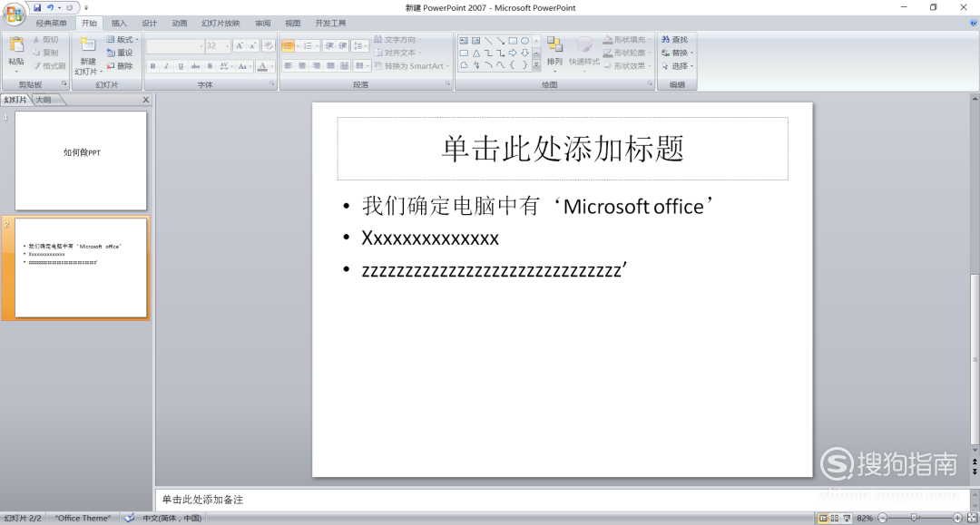Open the 视图 View tab
Screen dimensions: 980x525
pos(292,23)
